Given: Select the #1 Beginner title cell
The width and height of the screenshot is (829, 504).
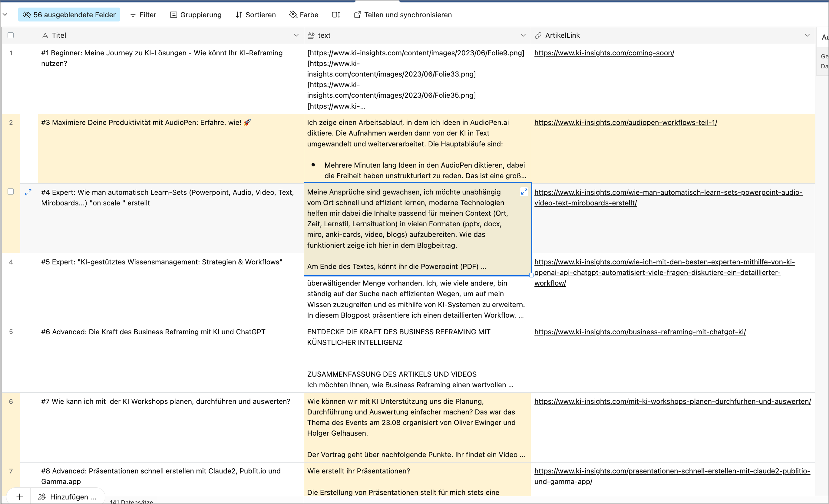Looking at the screenshot, I should tap(171, 79).
